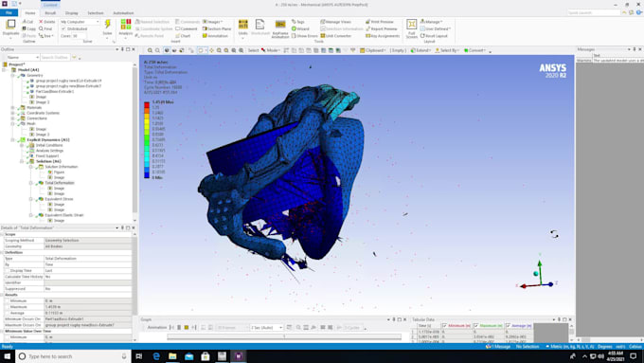Open Microsoft Store from the taskbar
Image resolution: width=644 pixels, height=363 pixels.
(x=206, y=356)
